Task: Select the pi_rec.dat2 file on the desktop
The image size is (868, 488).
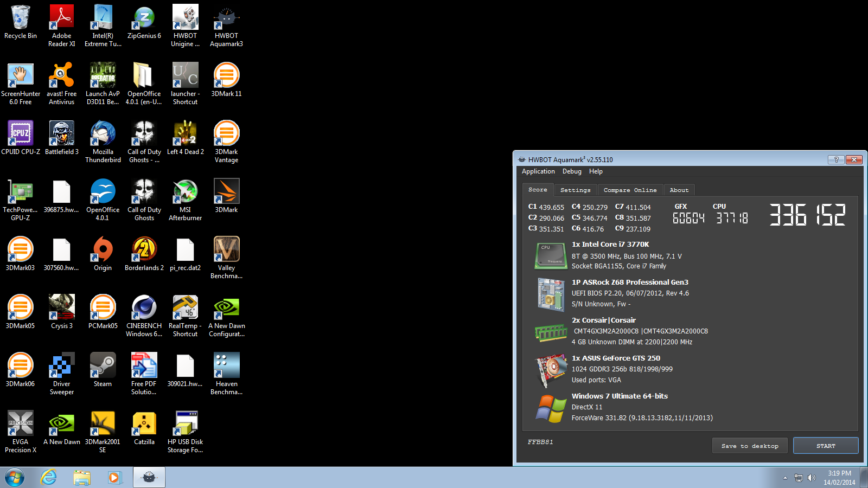Action: (x=185, y=254)
